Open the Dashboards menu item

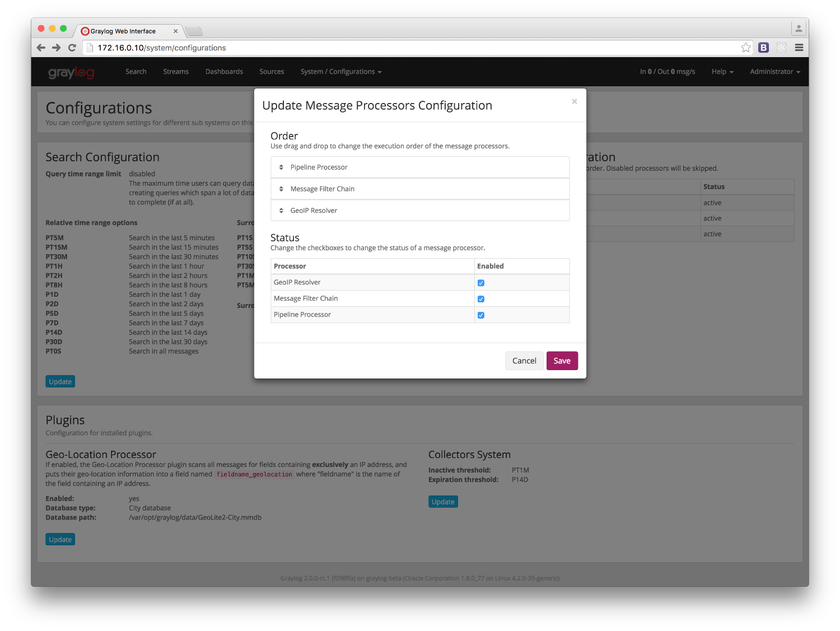pos(224,72)
